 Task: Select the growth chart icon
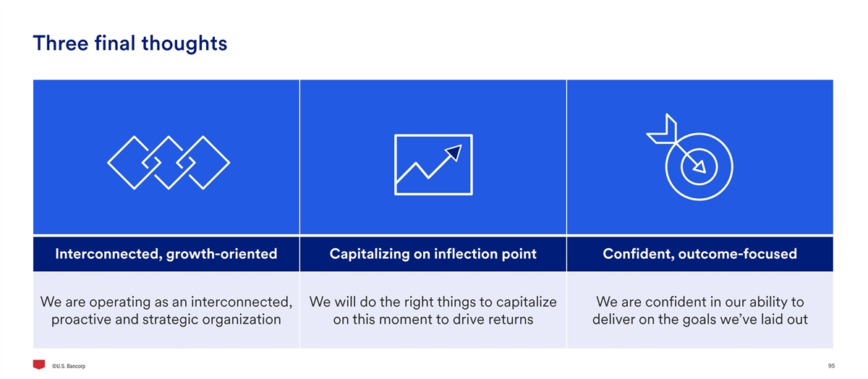[x=433, y=164]
